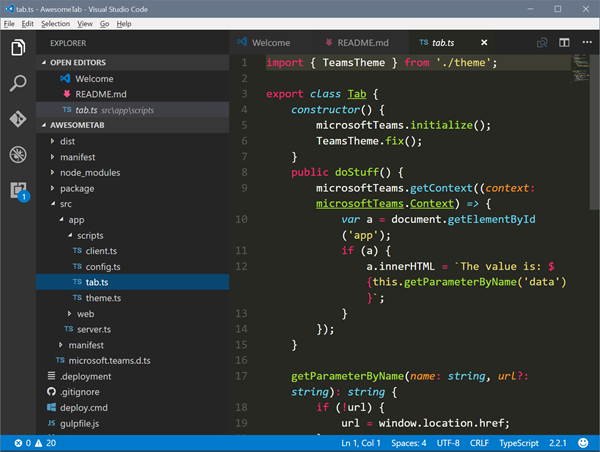Collapse the scripts folder
Screen dimensions: 600x452
coord(70,235)
